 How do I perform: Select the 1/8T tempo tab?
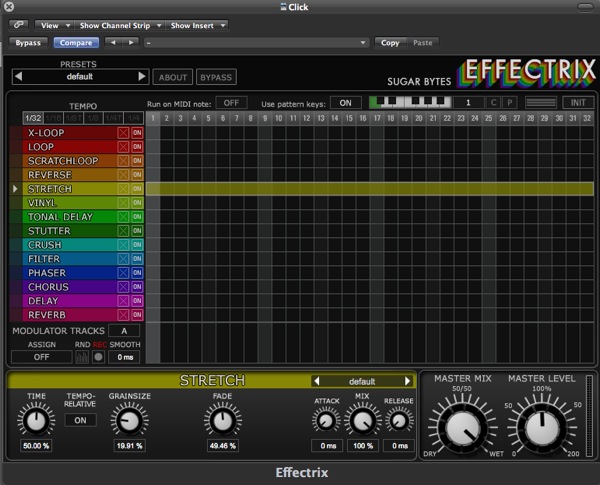tap(73, 118)
